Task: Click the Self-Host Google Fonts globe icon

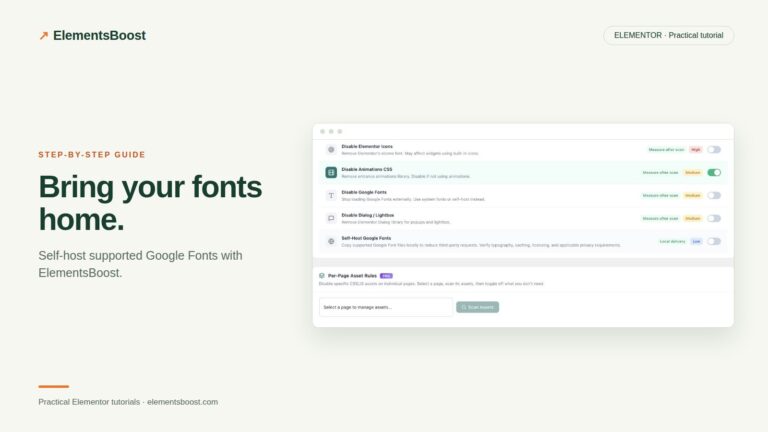Action: pyautogui.click(x=331, y=241)
